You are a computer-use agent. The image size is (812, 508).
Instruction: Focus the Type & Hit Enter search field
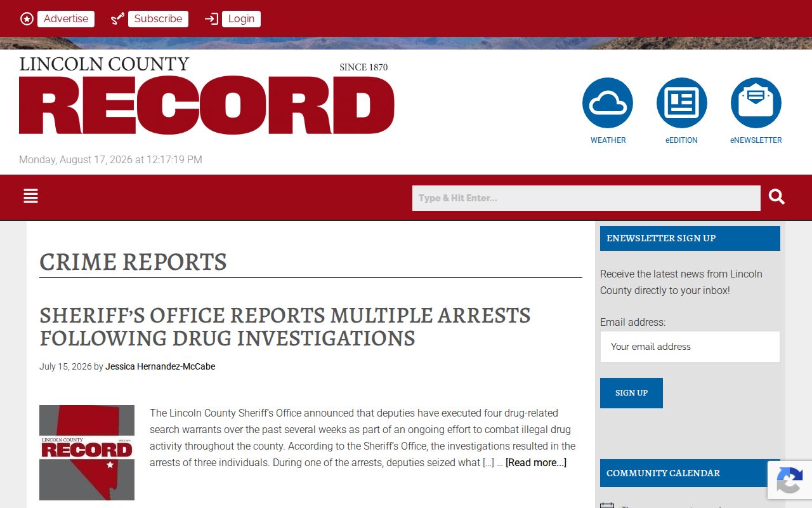586,198
